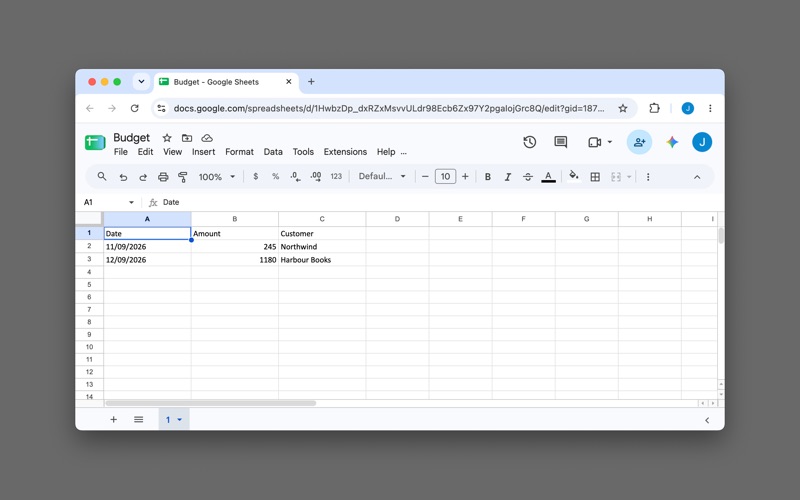
Task: Open the Help menu
Action: tap(386, 152)
